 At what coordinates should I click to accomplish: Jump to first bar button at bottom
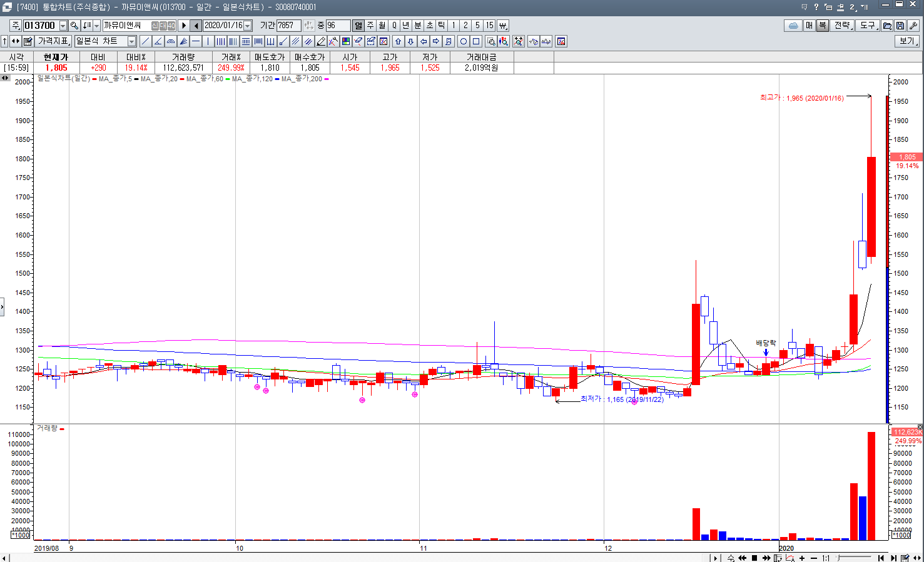(881, 558)
